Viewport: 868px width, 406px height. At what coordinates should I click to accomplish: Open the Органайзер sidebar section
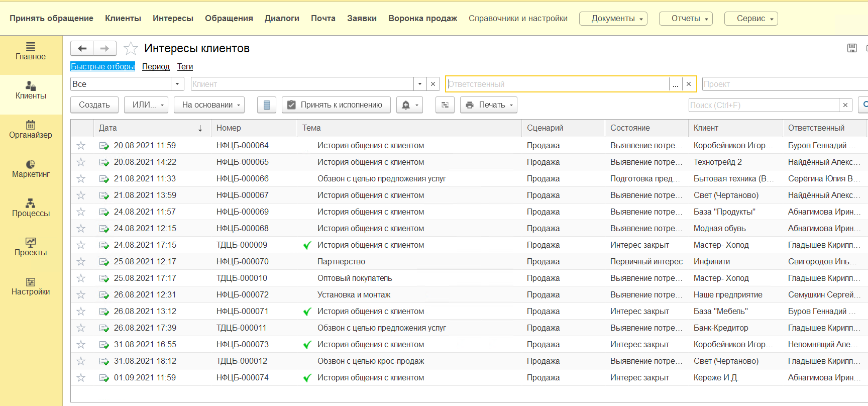click(31, 129)
